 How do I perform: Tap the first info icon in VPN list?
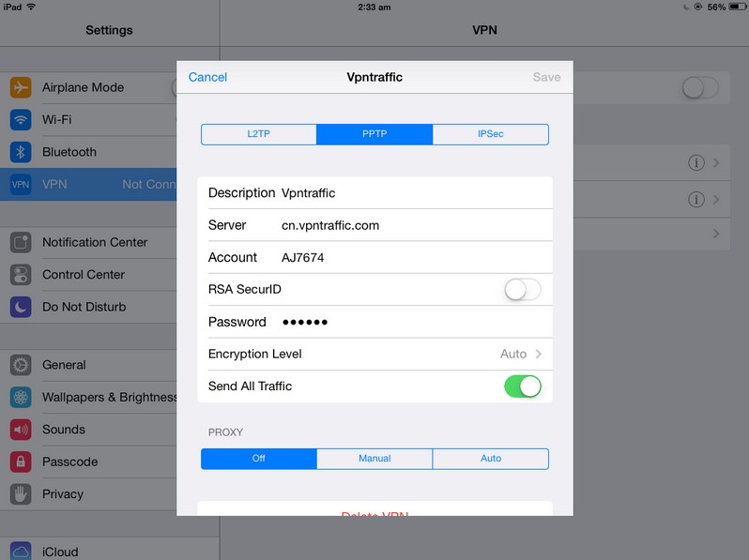click(696, 163)
